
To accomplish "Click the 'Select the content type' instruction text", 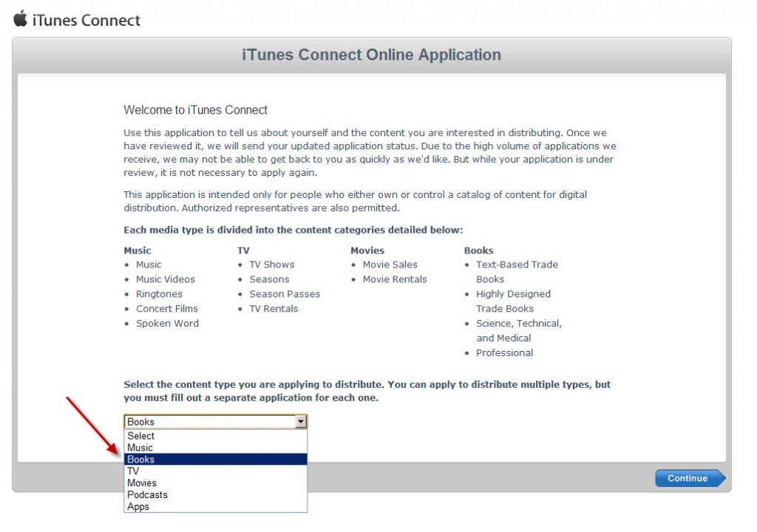I will click(367, 391).
